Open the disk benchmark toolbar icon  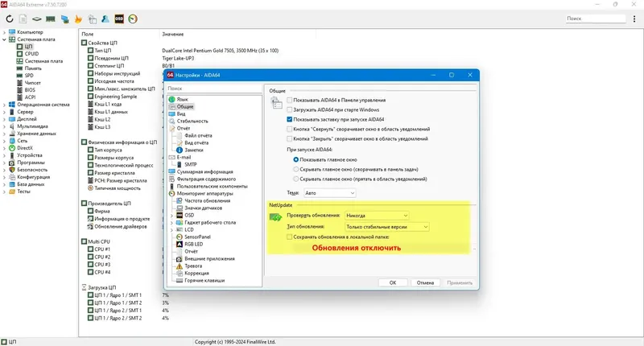click(x=37, y=19)
